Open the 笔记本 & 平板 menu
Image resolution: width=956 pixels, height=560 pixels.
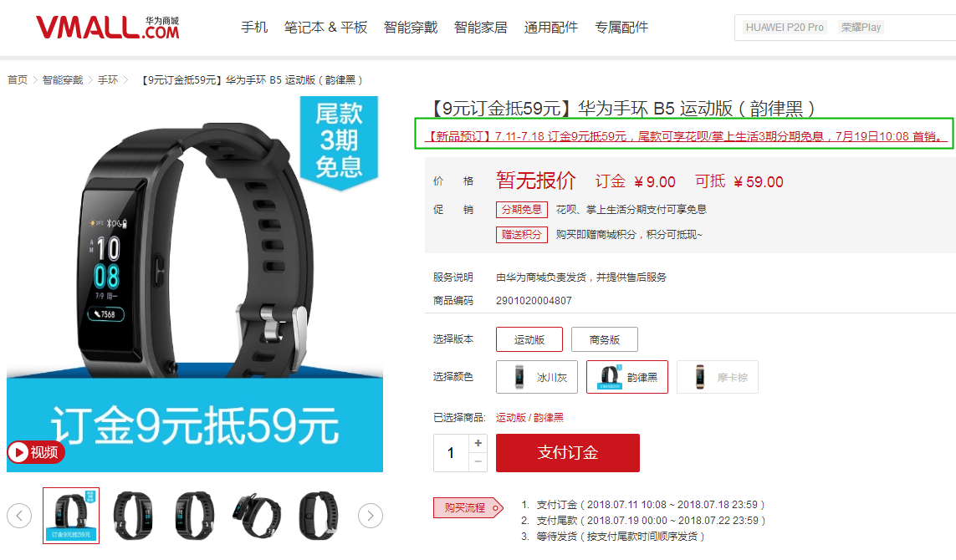coord(325,28)
